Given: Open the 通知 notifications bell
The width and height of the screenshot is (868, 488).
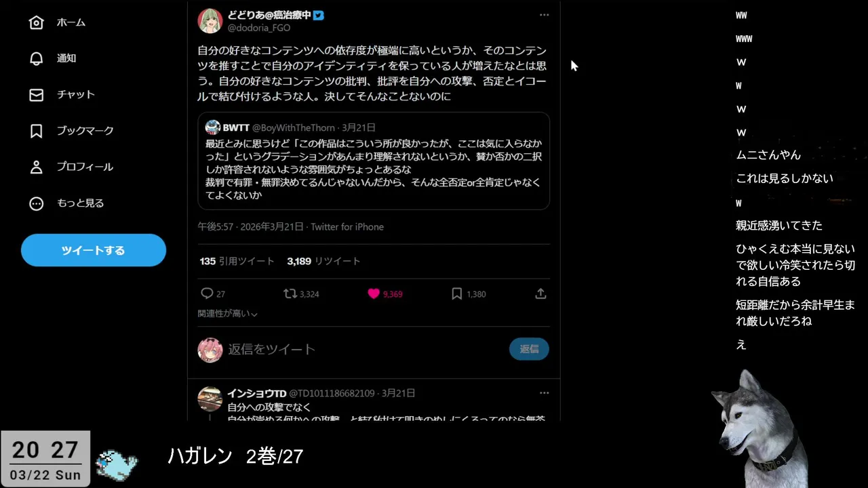Looking at the screenshot, I should 37,58.
